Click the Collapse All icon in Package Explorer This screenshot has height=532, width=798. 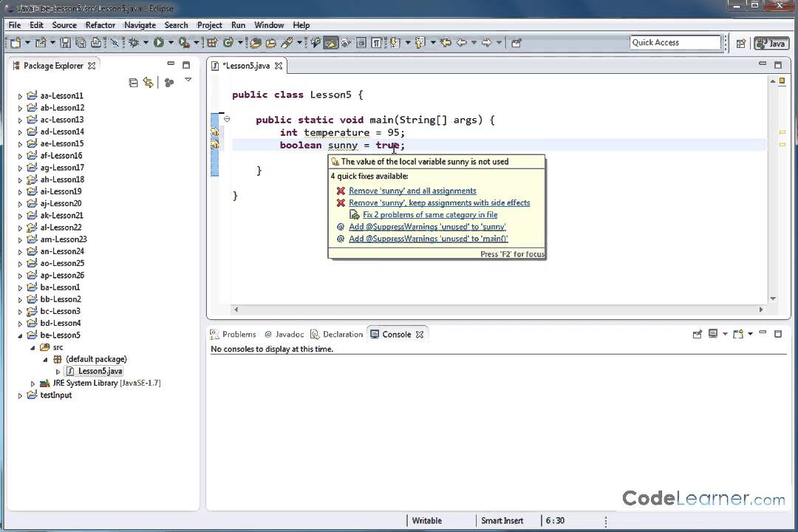tap(133, 83)
